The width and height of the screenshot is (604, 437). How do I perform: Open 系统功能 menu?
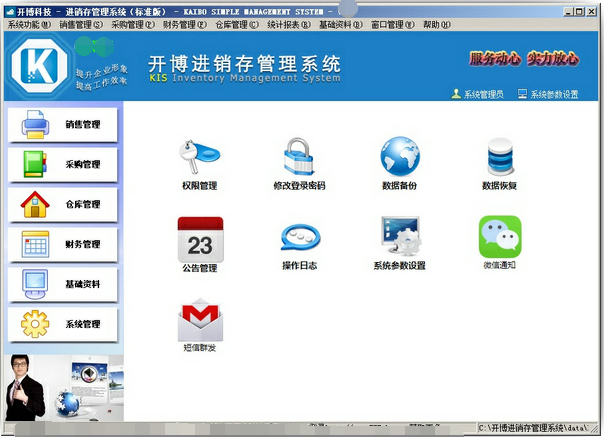tap(29, 25)
